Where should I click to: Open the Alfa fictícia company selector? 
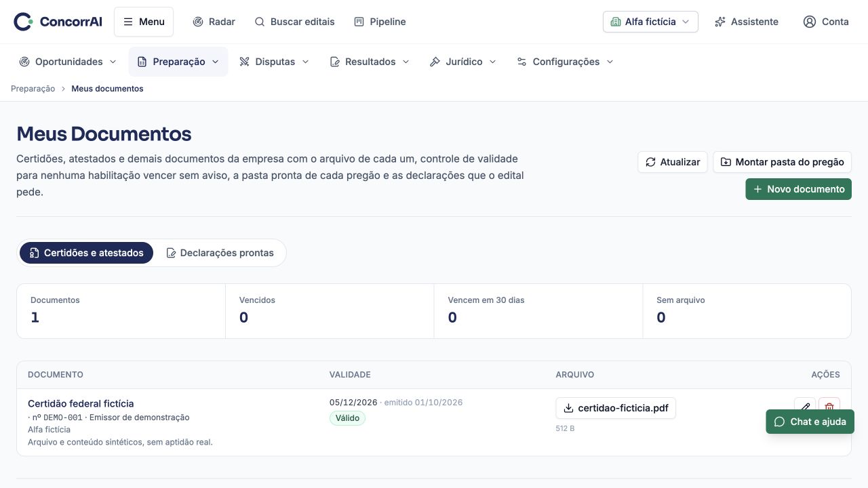650,22
